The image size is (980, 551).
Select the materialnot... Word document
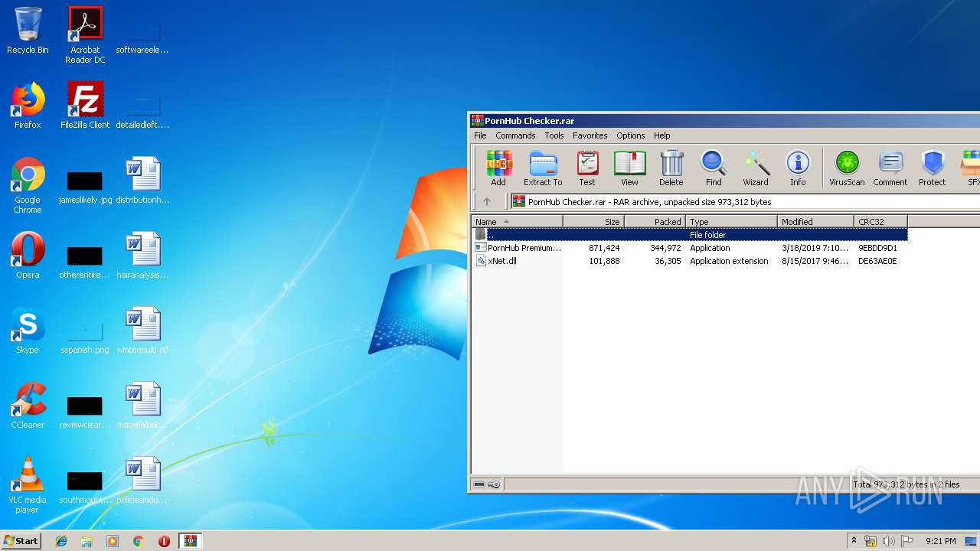[x=142, y=406]
